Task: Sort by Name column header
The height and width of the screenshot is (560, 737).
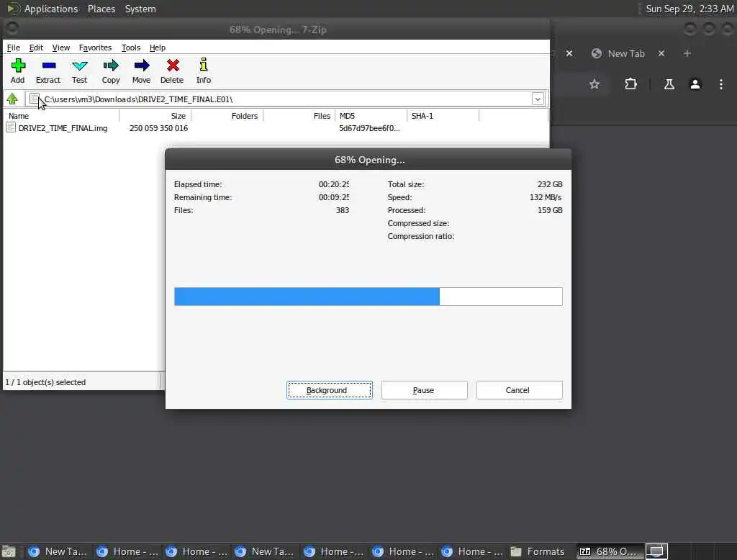Action: pos(61,116)
